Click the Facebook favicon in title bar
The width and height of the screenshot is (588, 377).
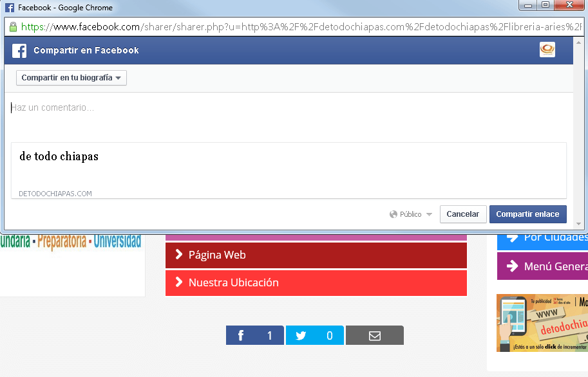click(x=10, y=8)
